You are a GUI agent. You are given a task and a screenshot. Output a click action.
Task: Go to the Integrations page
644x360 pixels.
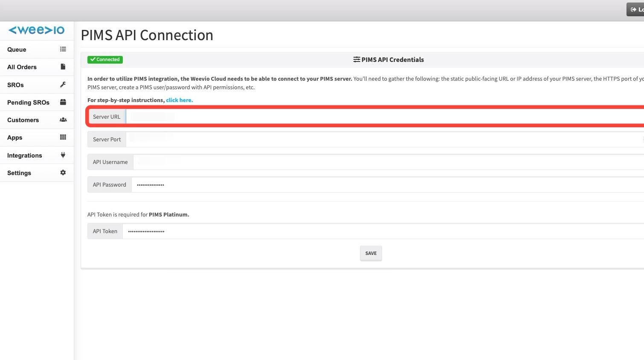click(x=37, y=155)
